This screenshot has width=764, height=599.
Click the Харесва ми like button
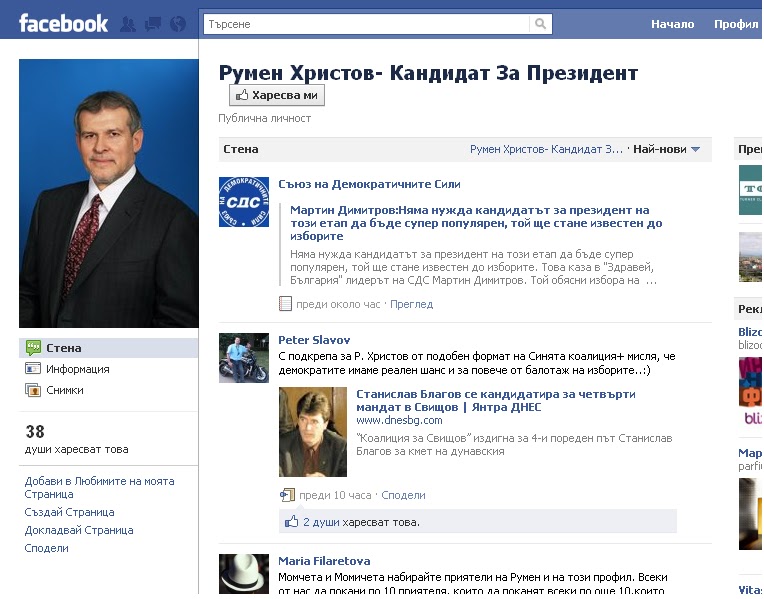coord(277,95)
